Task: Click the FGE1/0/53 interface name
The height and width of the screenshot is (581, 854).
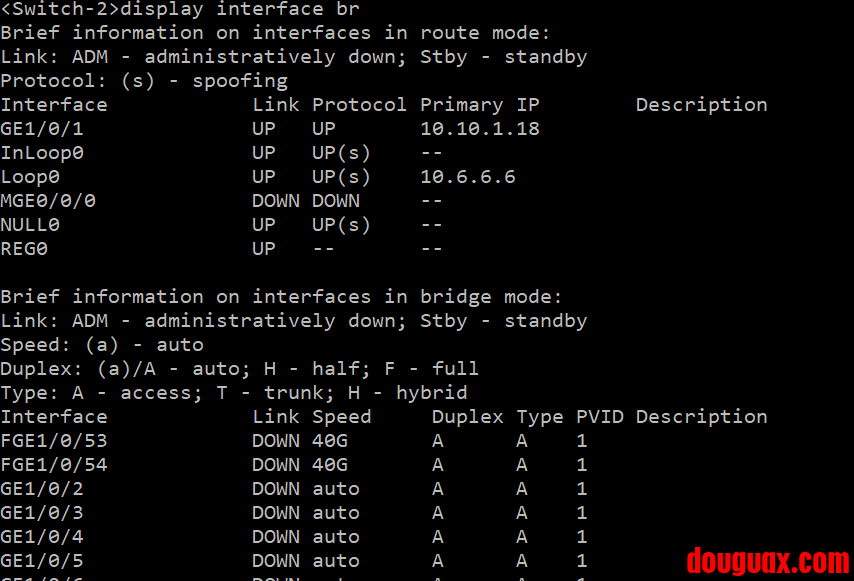Action: tap(54, 441)
